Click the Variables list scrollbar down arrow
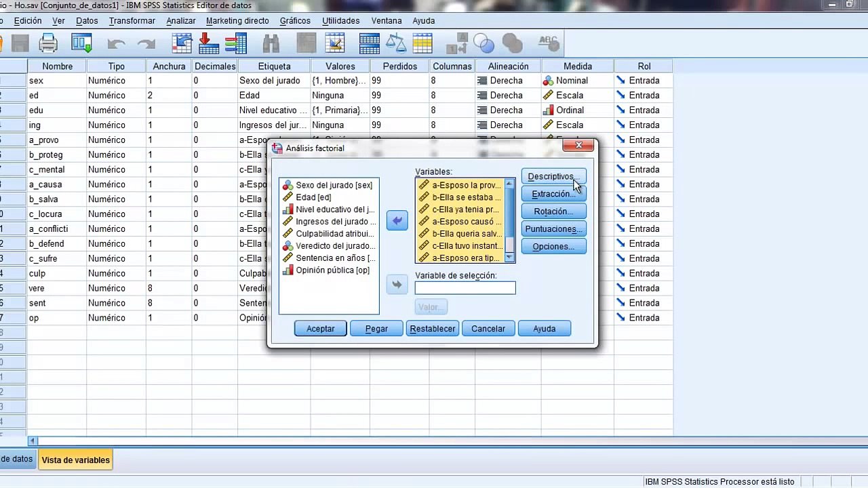The width and height of the screenshot is (868, 488). pyautogui.click(x=510, y=258)
